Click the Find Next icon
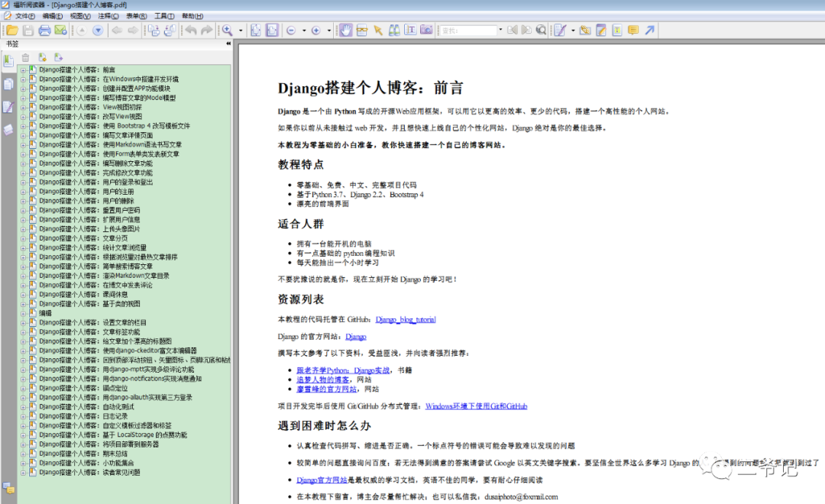 (526, 31)
